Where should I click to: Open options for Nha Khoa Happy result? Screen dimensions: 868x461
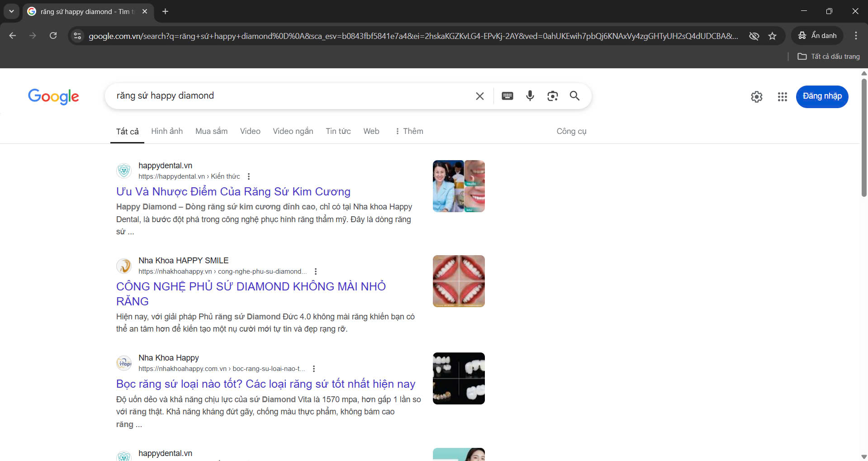(314, 369)
